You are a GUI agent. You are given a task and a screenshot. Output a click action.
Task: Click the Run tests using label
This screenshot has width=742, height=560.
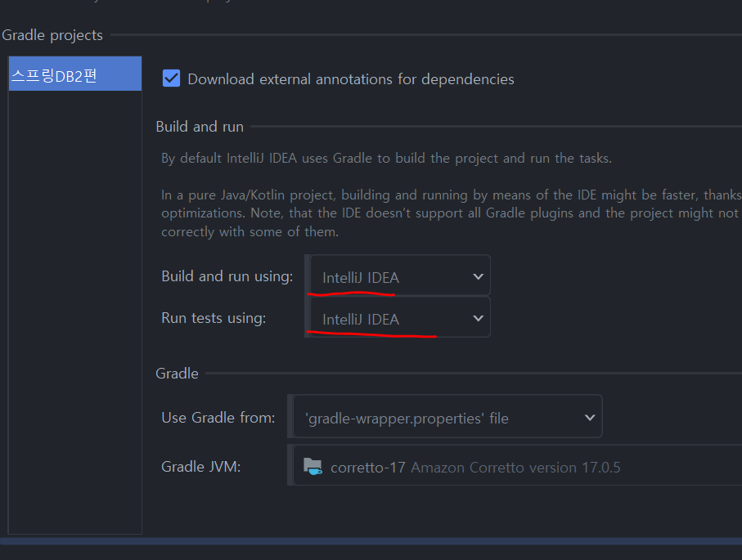pos(214,318)
